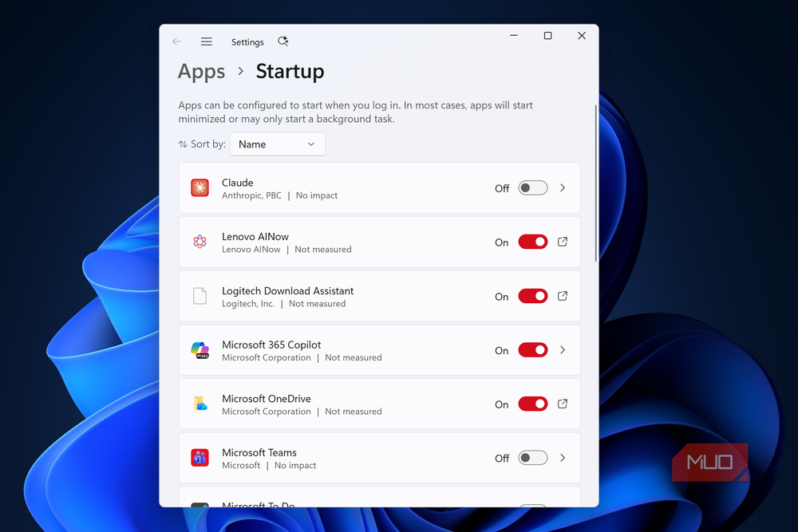Open the Sort by Name dropdown
This screenshot has height=532, width=798.
click(x=278, y=144)
